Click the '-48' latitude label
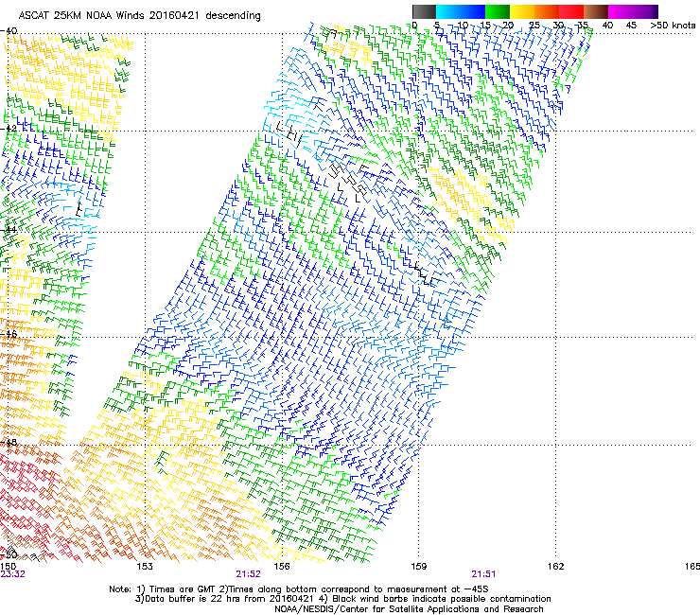The image size is (700, 615). coord(9,442)
